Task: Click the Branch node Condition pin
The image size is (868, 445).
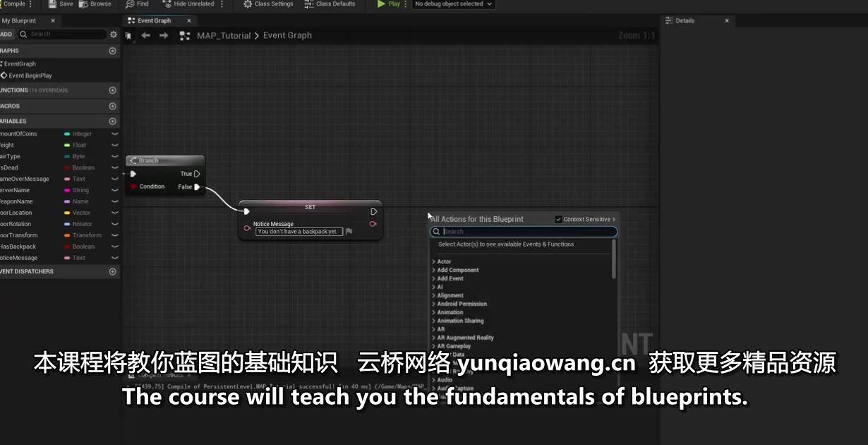Action: [x=133, y=186]
